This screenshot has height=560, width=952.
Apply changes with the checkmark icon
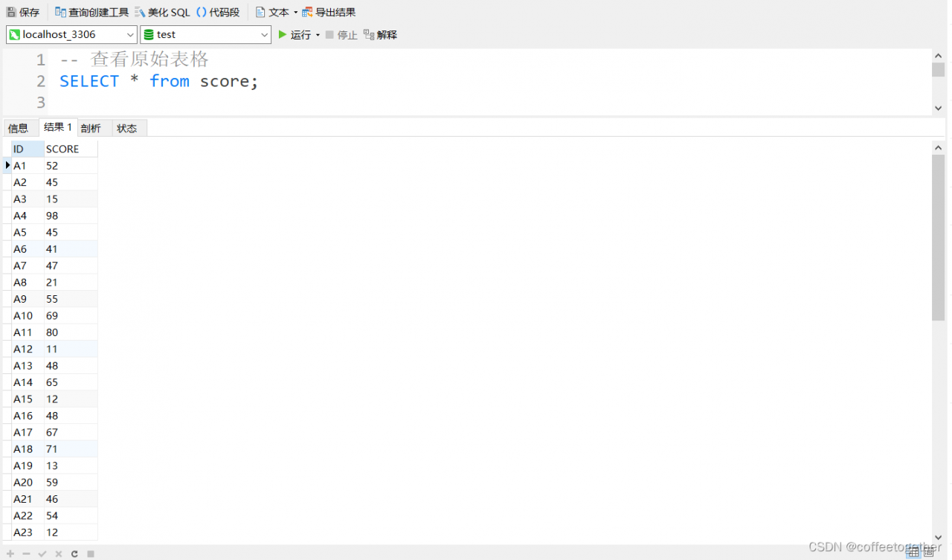(42, 553)
